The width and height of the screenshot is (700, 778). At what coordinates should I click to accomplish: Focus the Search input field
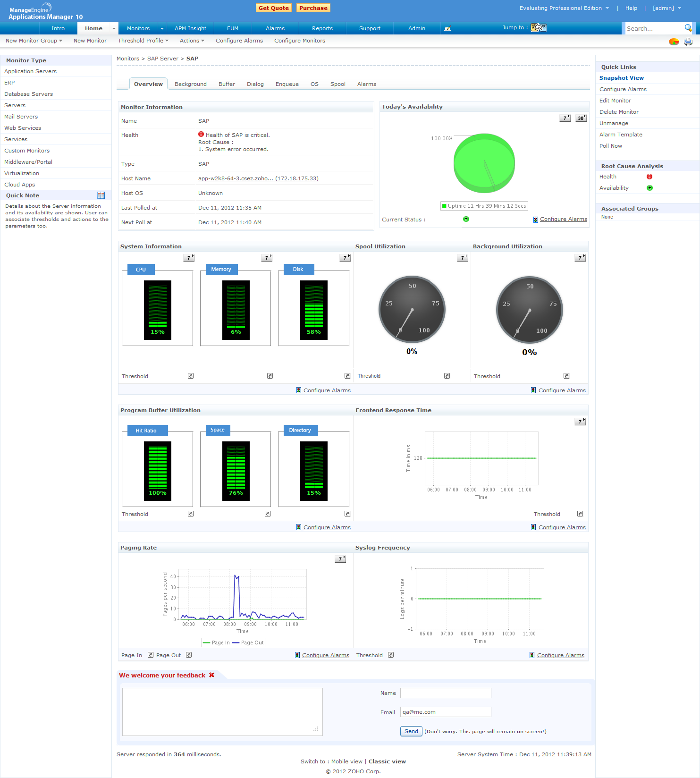point(654,28)
